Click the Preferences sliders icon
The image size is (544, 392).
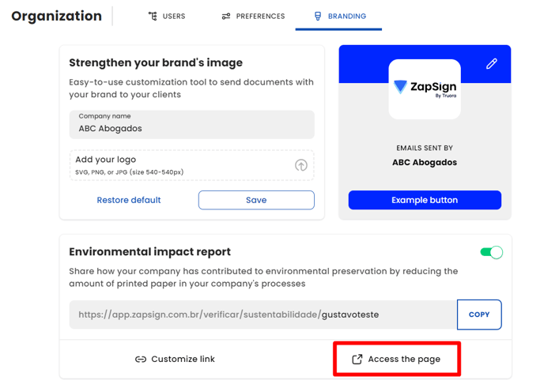click(226, 17)
